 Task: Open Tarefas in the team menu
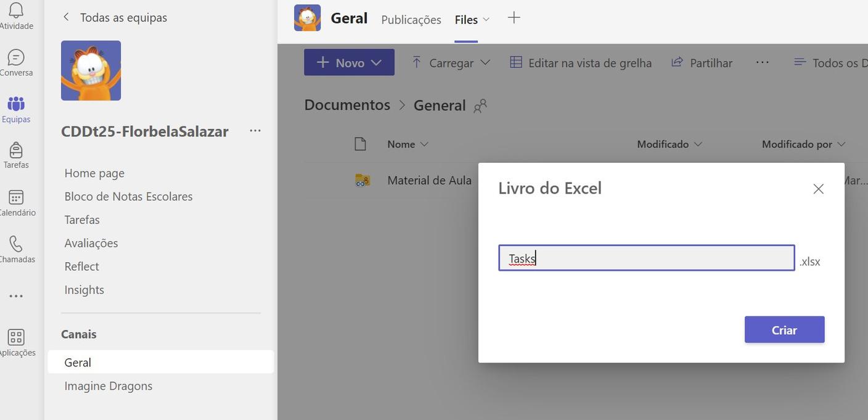pos(82,220)
